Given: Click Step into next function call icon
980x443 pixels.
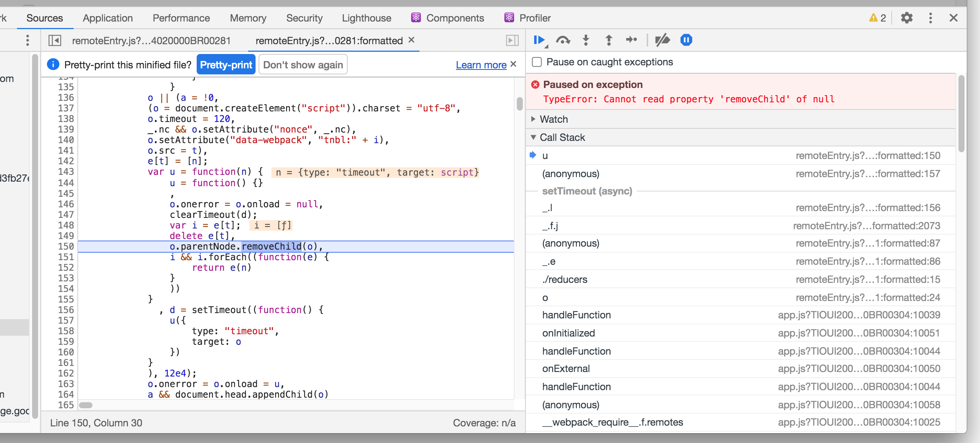Looking at the screenshot, I should coord(586,40).
